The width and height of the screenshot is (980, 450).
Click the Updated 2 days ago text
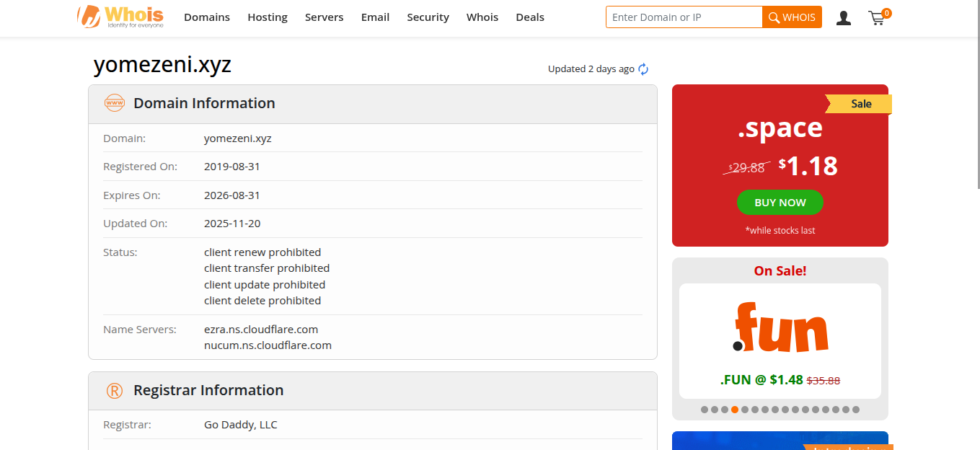click(591, 69)
